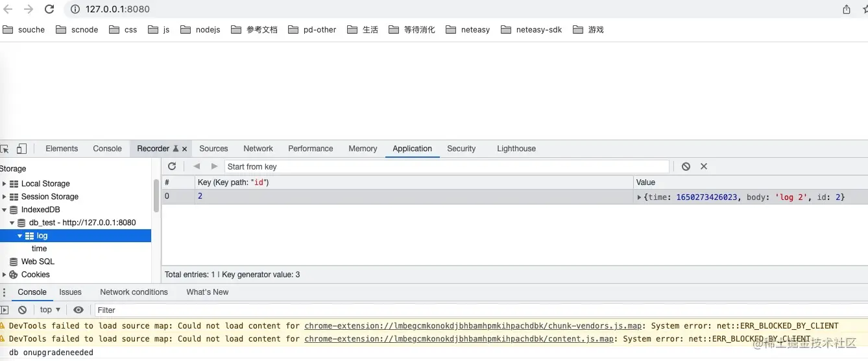Collapse the db_test database node
The height and width of the screenshot is (361, 868).
(12, 223)
